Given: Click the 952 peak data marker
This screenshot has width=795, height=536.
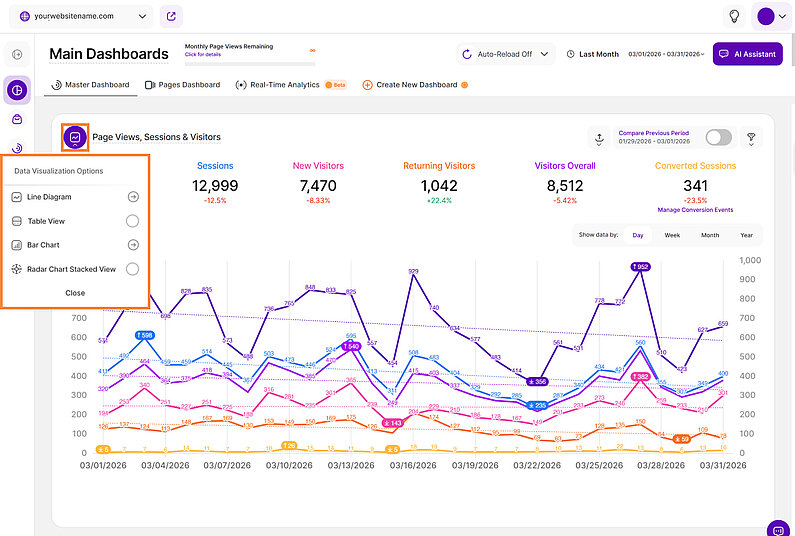Looking at the screenshot, I should 640,267.
